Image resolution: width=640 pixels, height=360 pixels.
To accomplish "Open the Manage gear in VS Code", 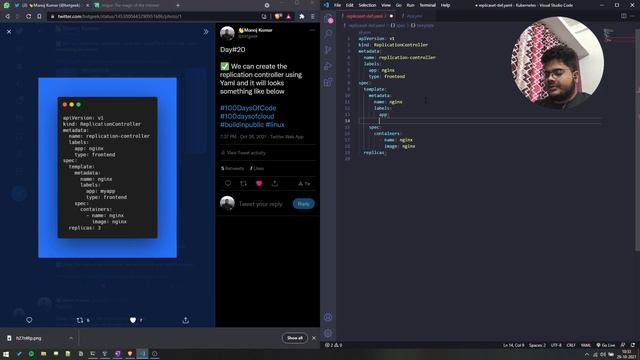I will [x=328, y=333].
